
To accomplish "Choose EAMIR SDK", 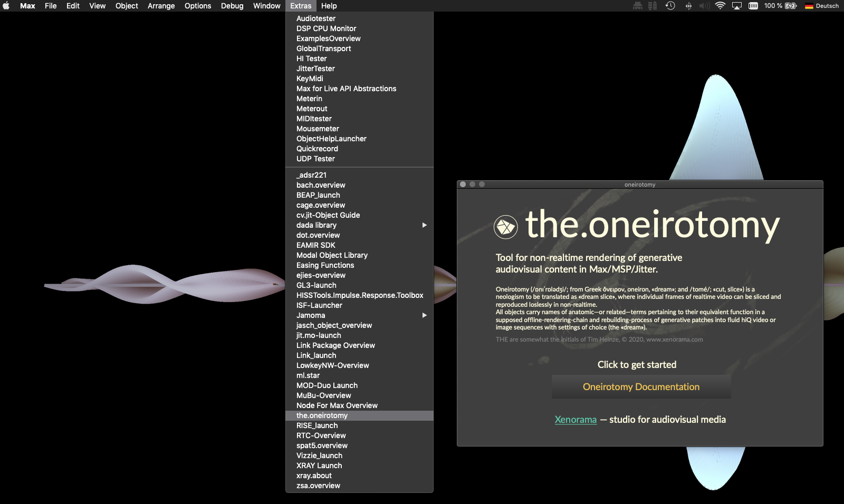I will tap(359, 245).
